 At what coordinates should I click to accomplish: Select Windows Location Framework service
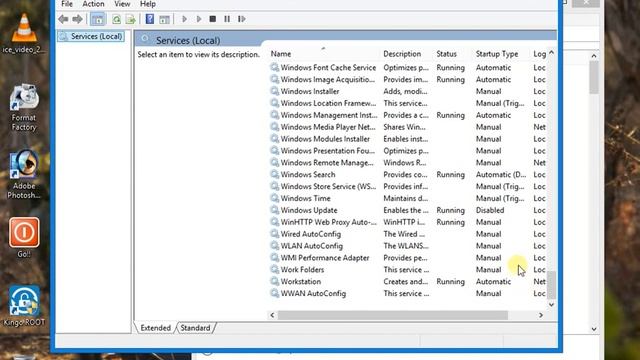(x=407, y=103)
